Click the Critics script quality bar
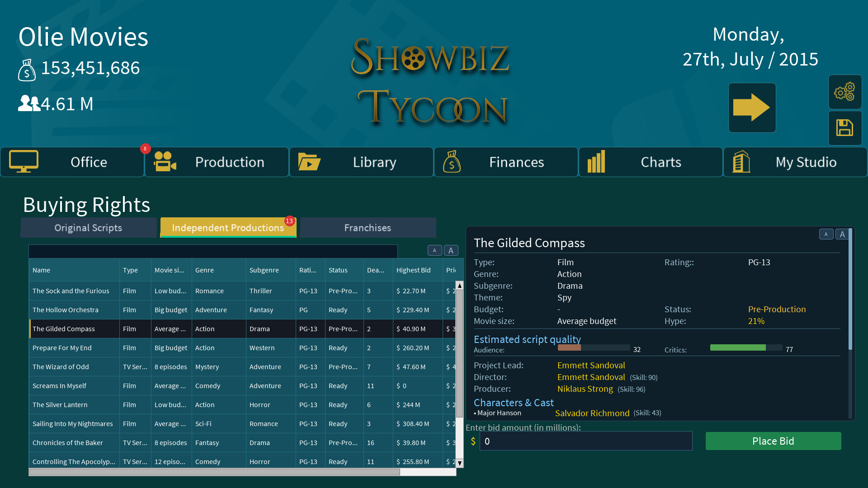This screenshot has height=488, width=868. click(x=746, y=347)
